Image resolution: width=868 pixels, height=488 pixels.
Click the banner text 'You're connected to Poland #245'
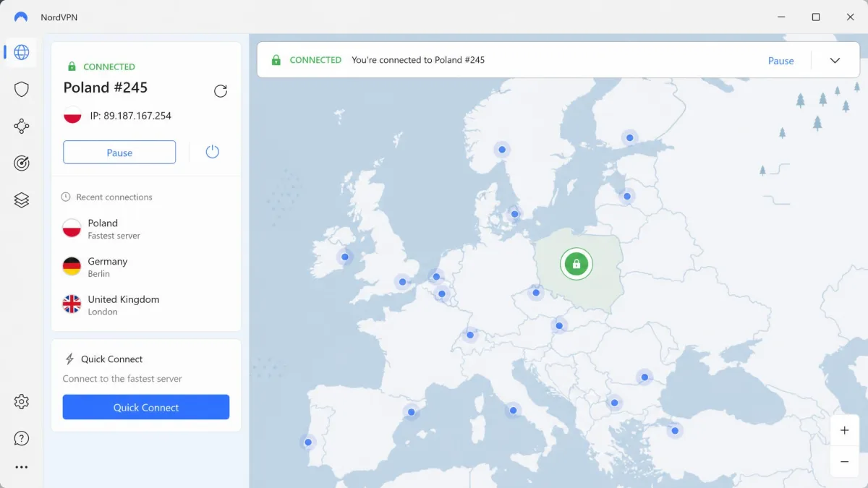418,60
